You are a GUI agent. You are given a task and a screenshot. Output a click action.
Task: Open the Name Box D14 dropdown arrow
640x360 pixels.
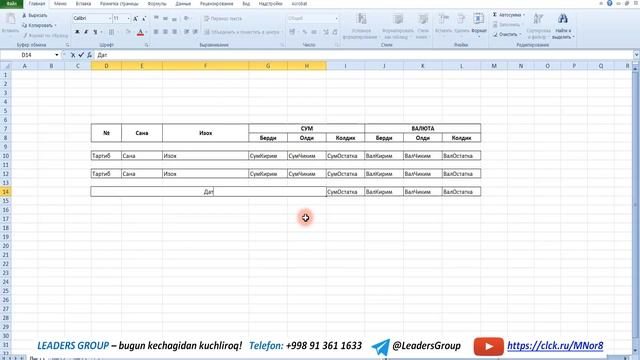coord(57,55)
